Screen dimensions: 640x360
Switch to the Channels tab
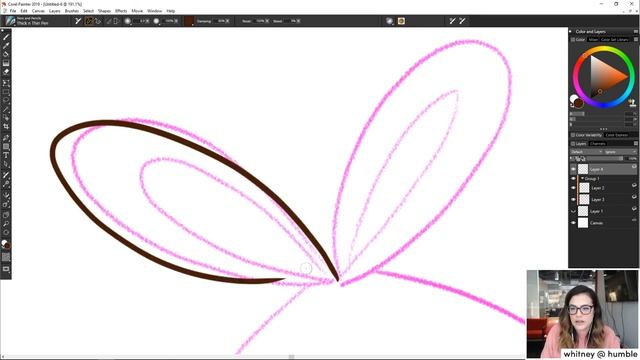coord(598,144)
